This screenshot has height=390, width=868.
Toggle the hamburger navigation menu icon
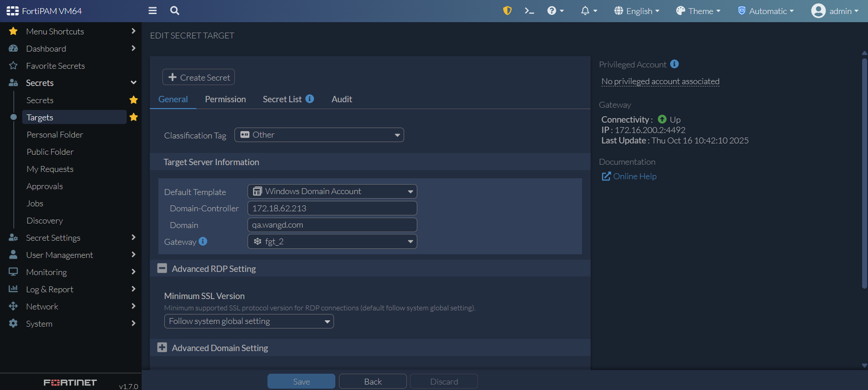coord(153,11)
